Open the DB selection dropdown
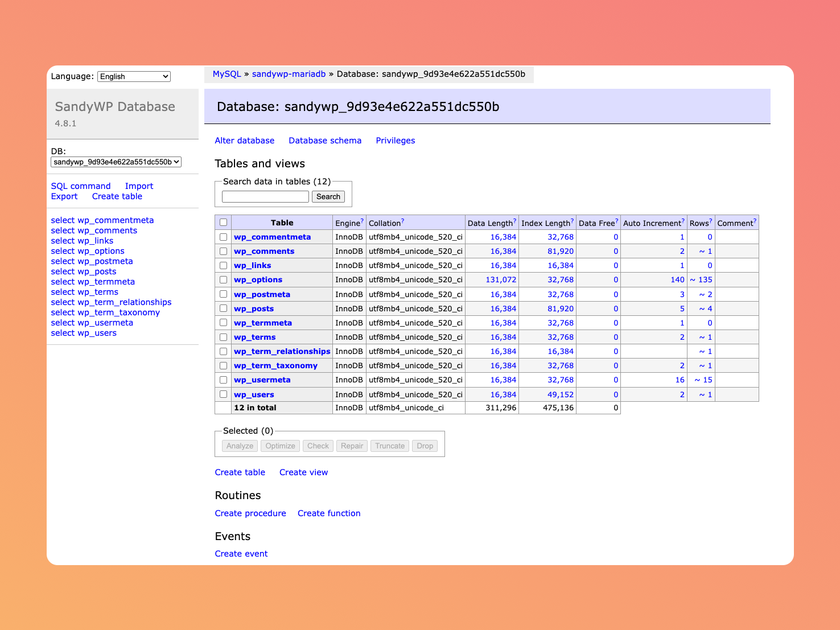 point(116,162)
